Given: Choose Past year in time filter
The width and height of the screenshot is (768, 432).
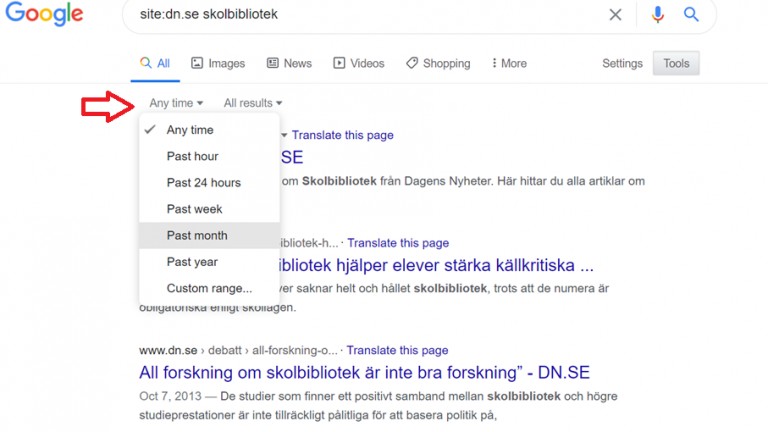Looking at the screenshot, I should click(x=209, y=262).
